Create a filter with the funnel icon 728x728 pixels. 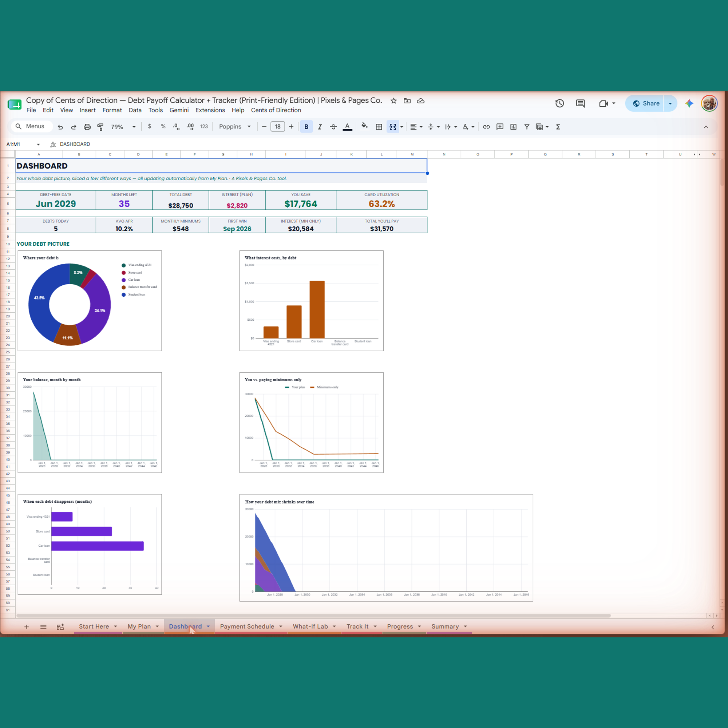(527, 127)
